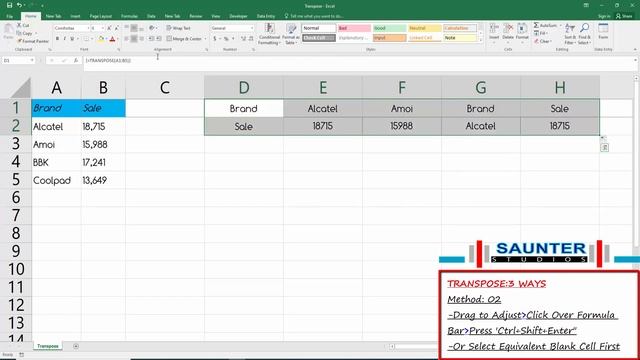
Task: Click AutoSum
Action: (x=546, y=25)
